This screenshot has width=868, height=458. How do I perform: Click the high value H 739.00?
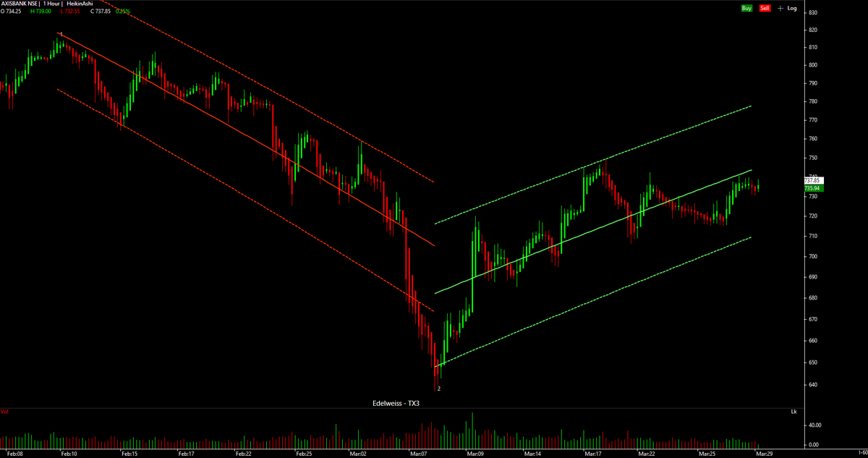[40, 11]
